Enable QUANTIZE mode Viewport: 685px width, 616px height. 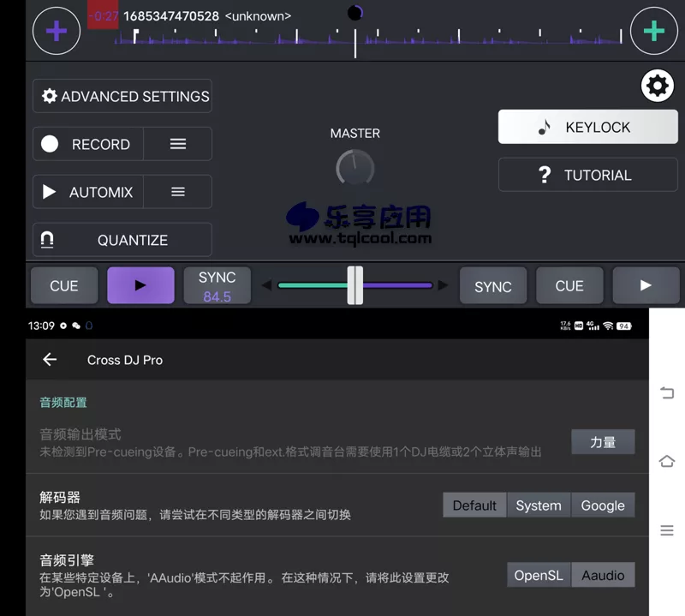(122, 240)
